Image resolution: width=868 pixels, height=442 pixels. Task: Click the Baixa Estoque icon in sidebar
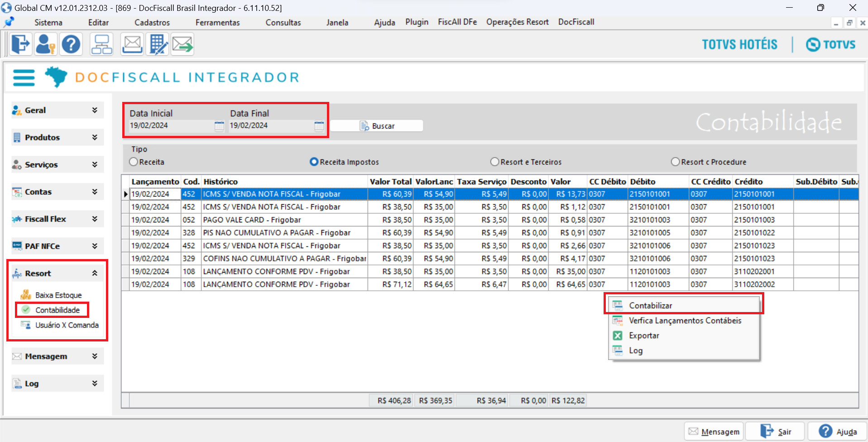(26, 295)
